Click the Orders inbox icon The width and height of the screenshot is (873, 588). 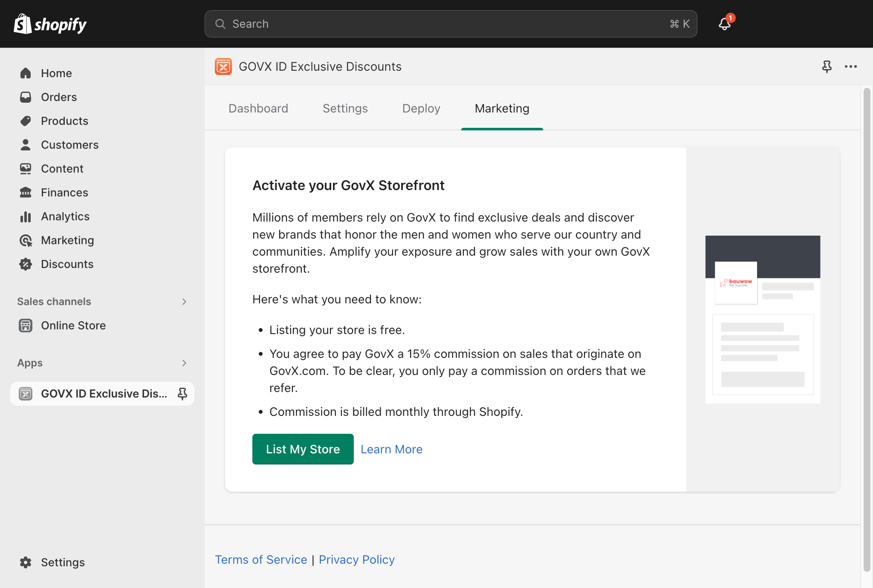pos(26,97)
